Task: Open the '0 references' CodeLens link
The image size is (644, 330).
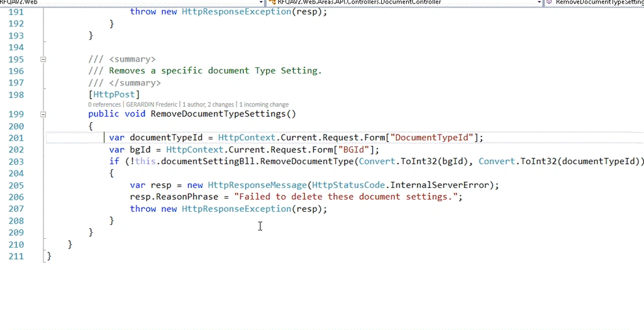Action: (x=104, y=105)
